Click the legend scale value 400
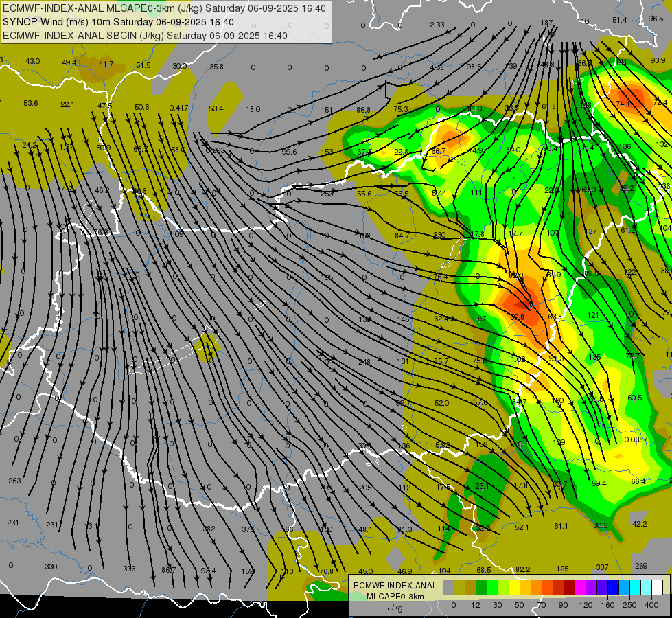 pos(651,605)
